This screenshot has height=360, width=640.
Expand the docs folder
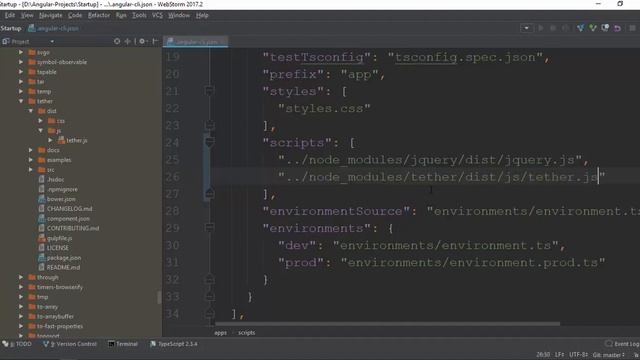pyautogui.click(x=31, y=150)
